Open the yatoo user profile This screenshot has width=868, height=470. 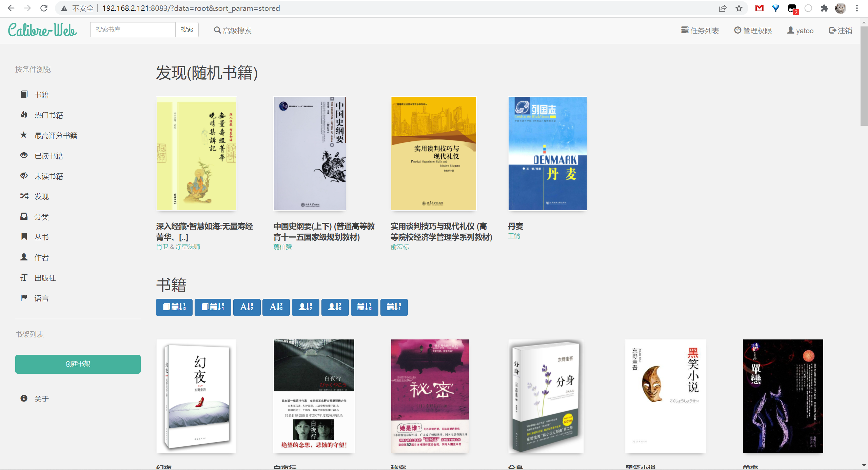tap(800, 31)
